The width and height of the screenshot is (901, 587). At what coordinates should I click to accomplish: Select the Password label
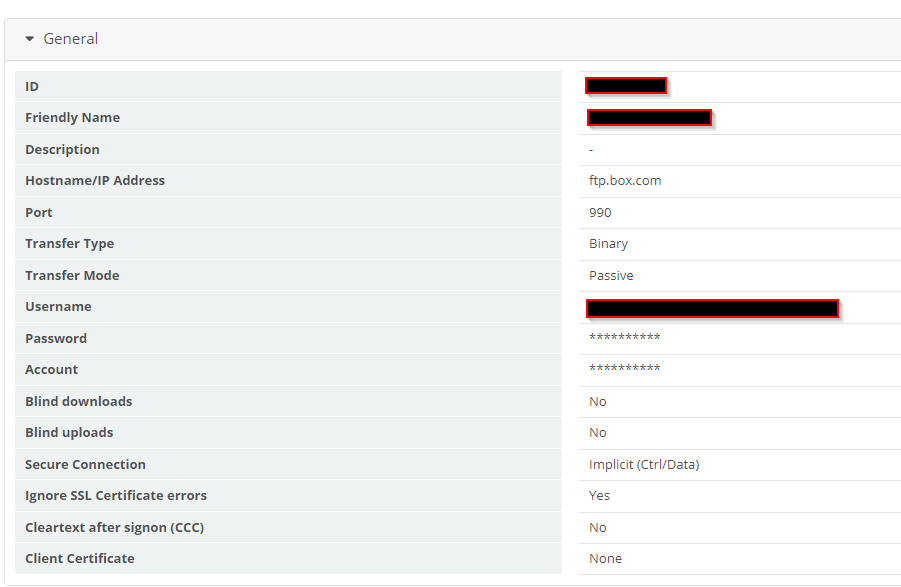point(56,338)
